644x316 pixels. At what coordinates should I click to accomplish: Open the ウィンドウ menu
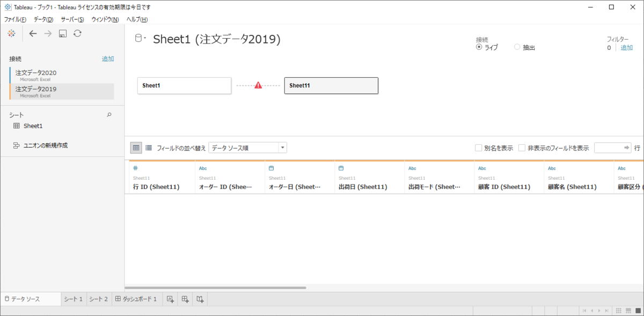pyautogui.click(x=105, y=19)
